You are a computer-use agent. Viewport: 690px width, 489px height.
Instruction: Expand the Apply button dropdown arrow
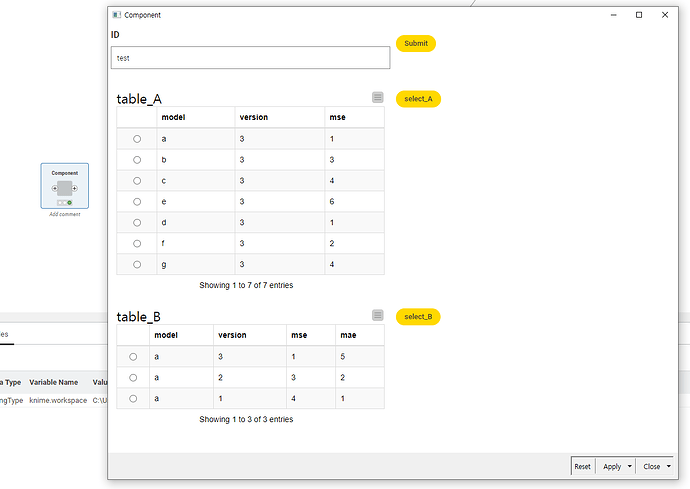click(x=629, y=467)
